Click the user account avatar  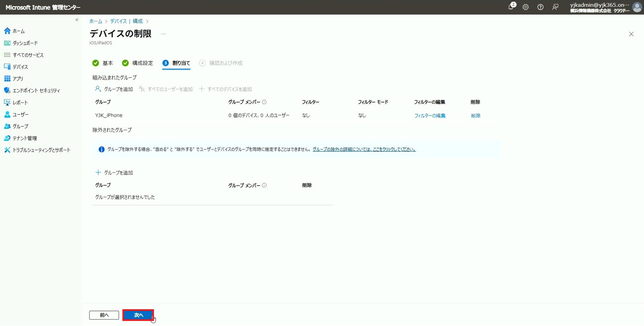tap(637, 7)
